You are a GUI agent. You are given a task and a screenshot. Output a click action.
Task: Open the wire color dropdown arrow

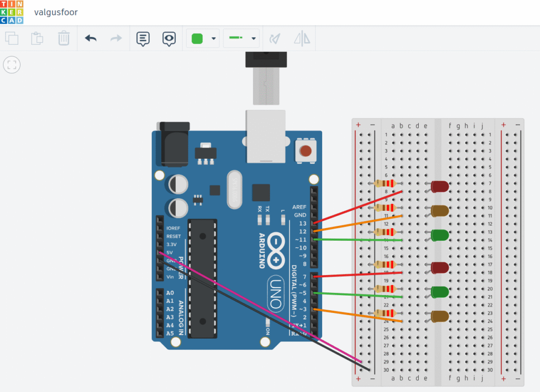pos(214,38)
